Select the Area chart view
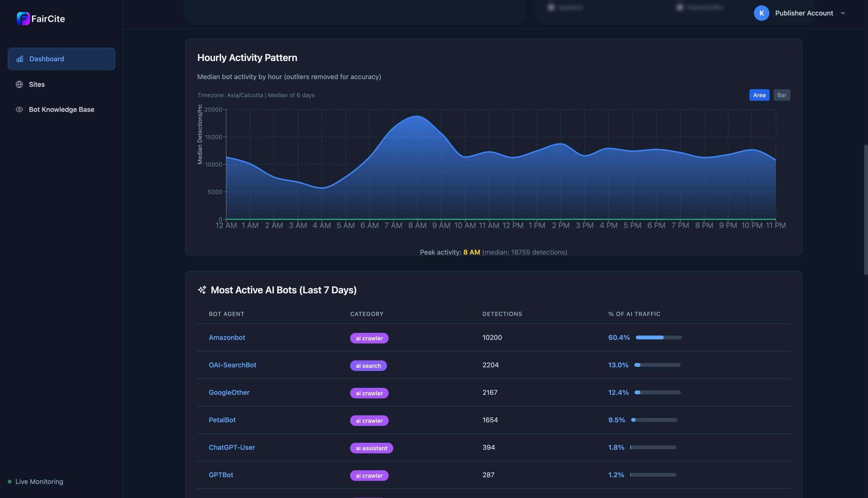The image size is (868, 498). 759,95
